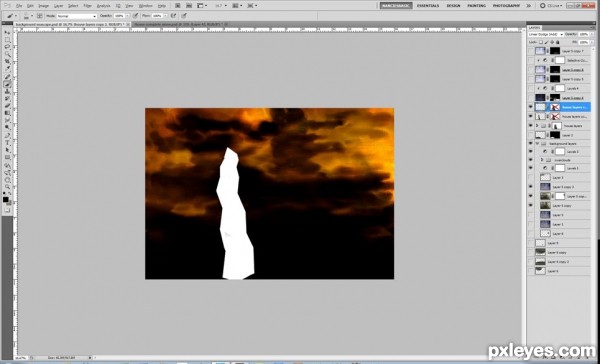Expand the overclouds group
Image resolution: width=600 pixels, height=364 pixels.
click(542, 160)
